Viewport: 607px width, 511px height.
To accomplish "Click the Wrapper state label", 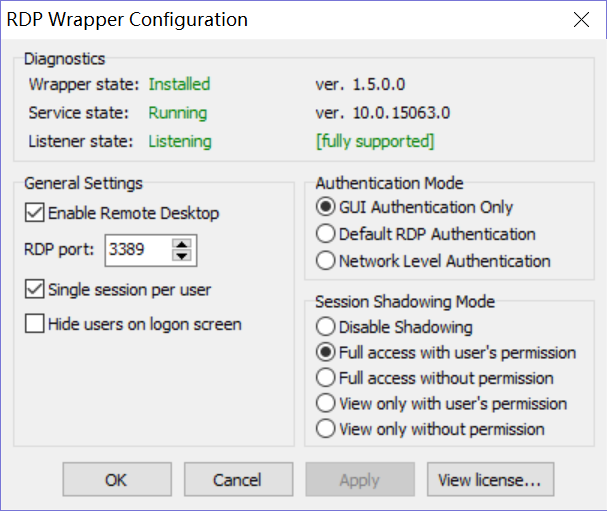I will [x=84, y=84].
